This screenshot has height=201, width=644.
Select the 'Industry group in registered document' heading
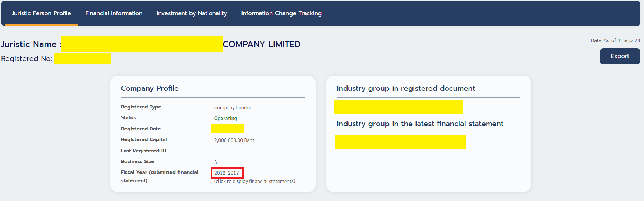[406, 88]
